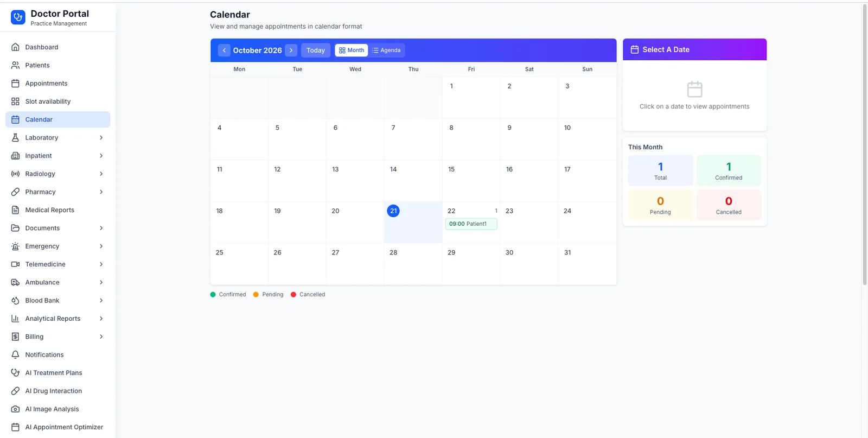This screenshot has width=868, height=438.
Task: Click the calendar icon in Select A Date header
Action: coord(635,49)
